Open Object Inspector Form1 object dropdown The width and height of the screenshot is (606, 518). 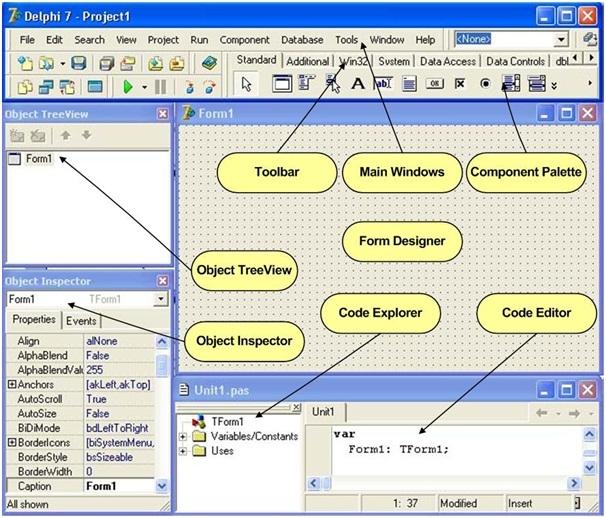click(x=160, y=299)
